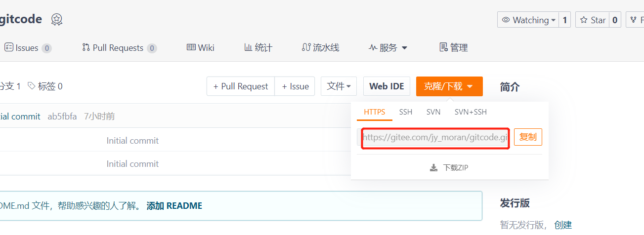Click the second Initial commit message row
Screen dimensions: 644x235
click(x=132, y=163)
